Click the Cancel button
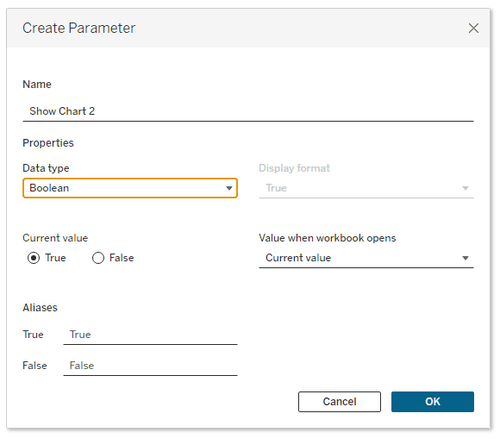 click(x=339, y=401)
